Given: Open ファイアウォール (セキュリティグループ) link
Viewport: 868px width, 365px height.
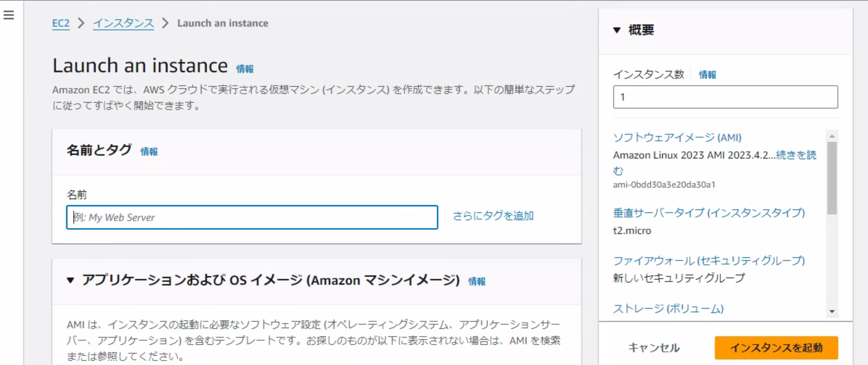Looking at the screenshot, I should (709, 261).
